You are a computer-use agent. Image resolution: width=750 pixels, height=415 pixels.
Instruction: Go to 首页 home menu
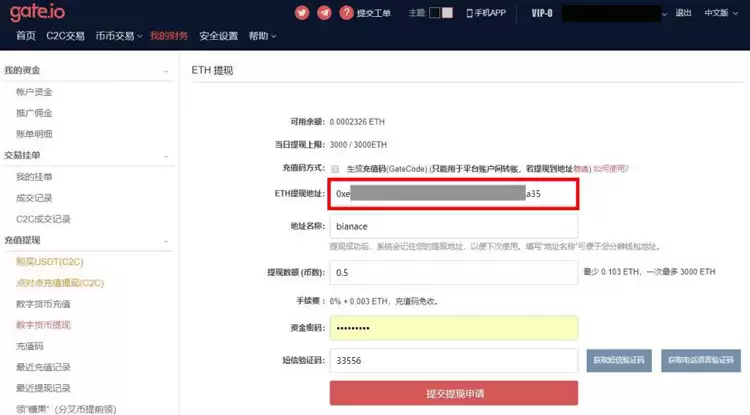[26, 36]
